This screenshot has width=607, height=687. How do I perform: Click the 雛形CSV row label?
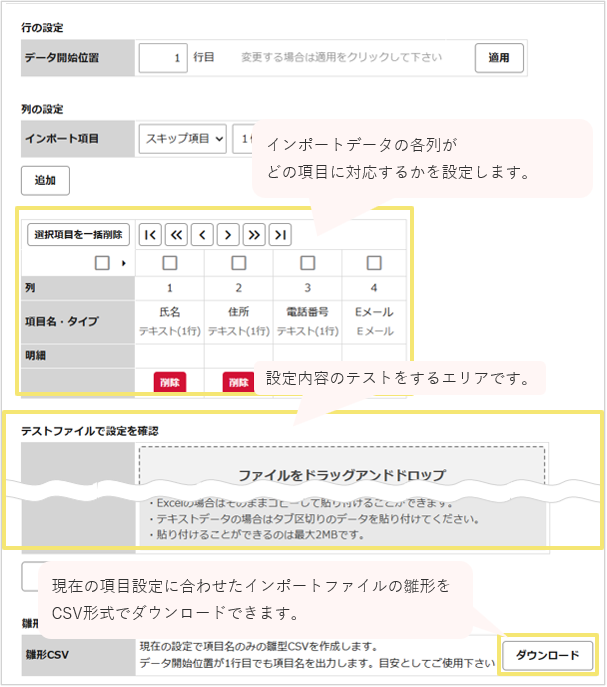(x=47, y=655)
